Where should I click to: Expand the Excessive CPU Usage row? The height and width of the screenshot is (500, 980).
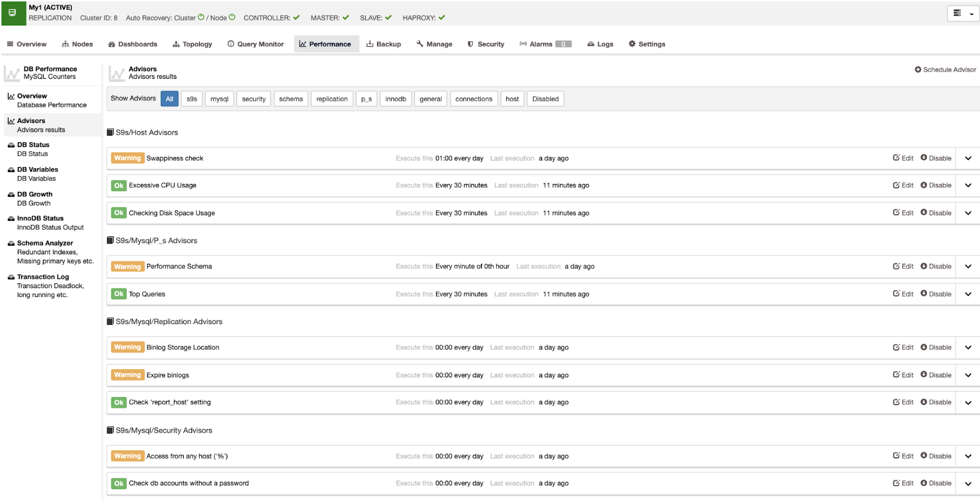[x=968, y=185]
